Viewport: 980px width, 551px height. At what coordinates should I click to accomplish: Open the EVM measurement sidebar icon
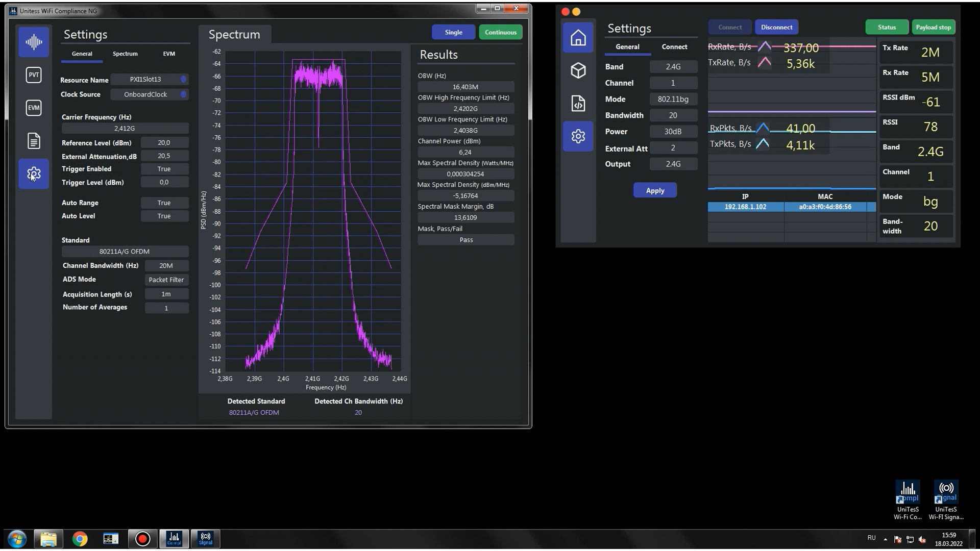coord(34,108)
